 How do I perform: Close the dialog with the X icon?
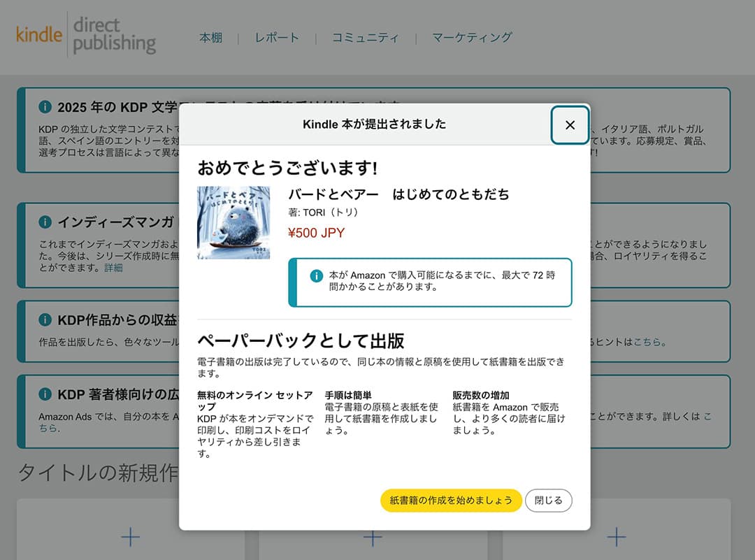[570, 125]
